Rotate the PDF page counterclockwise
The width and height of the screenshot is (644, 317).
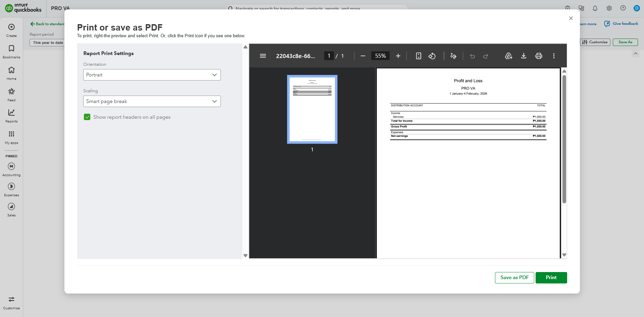pyautogui.click(x=432, y=56)
